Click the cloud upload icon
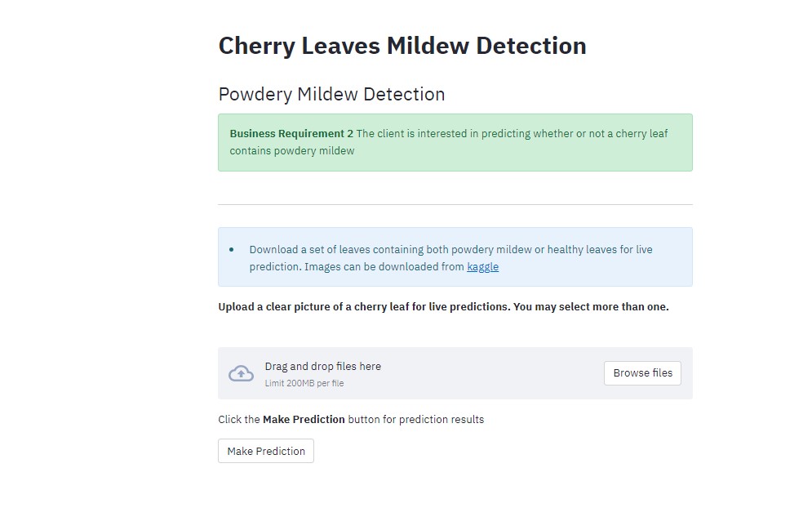 [x=241, y=372]
